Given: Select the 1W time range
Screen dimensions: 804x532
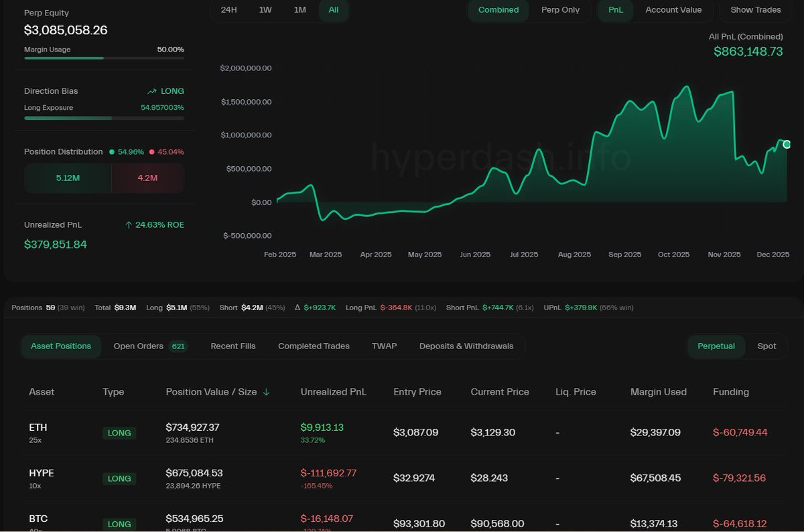Looking at the screenshot, I should click(265, 10).
